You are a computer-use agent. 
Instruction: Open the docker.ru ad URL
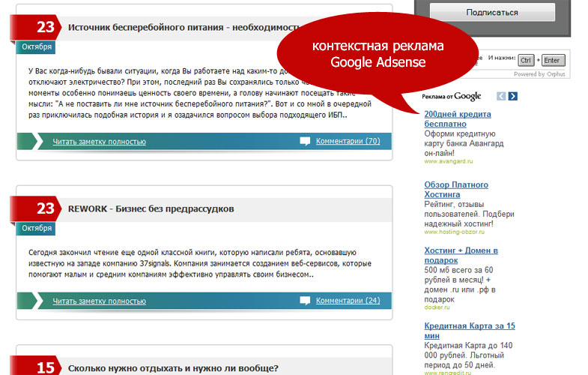437,307
